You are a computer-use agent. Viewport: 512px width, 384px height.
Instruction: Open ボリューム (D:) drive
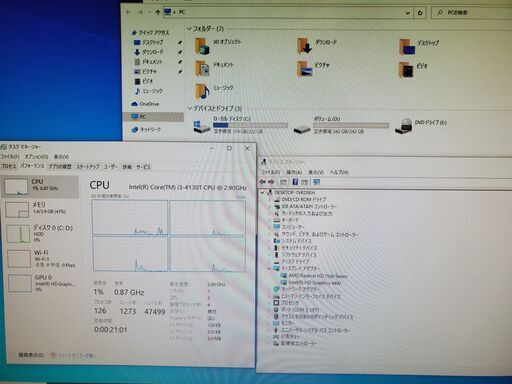click(341, 125)
